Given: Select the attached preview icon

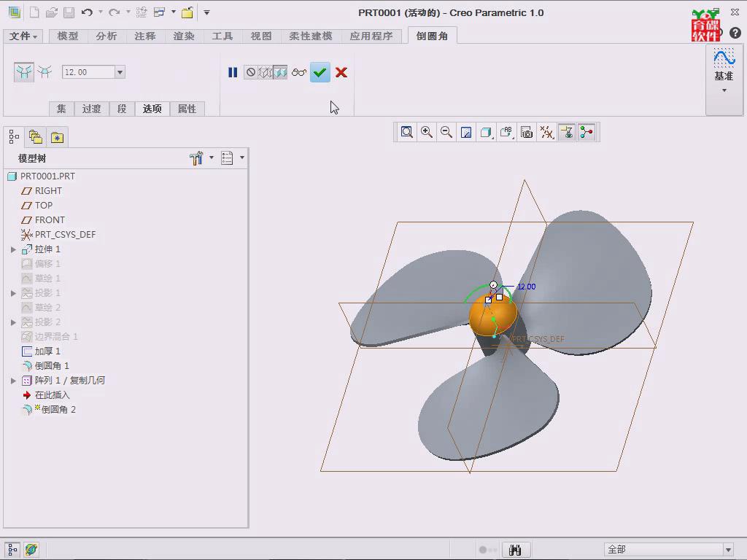Looking at the screenshot, I should click(x=280, y=72).
